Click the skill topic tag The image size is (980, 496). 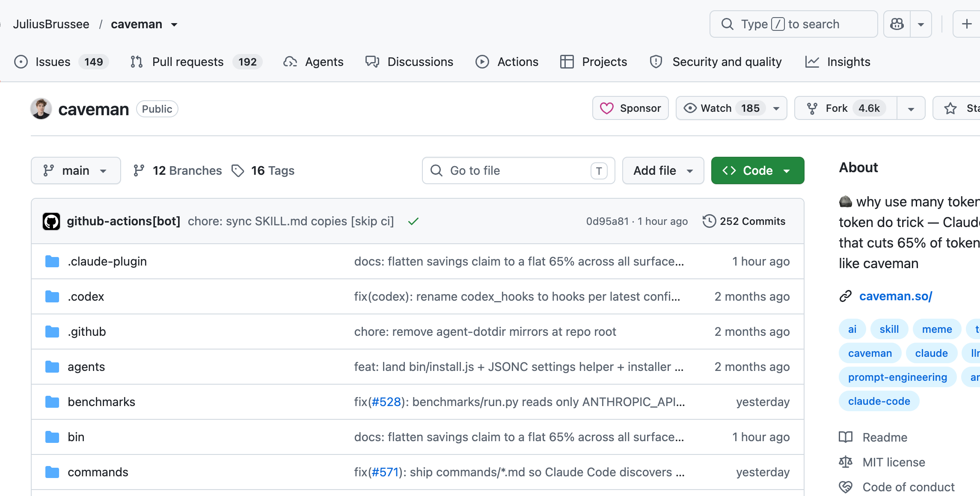coord(889,329)
